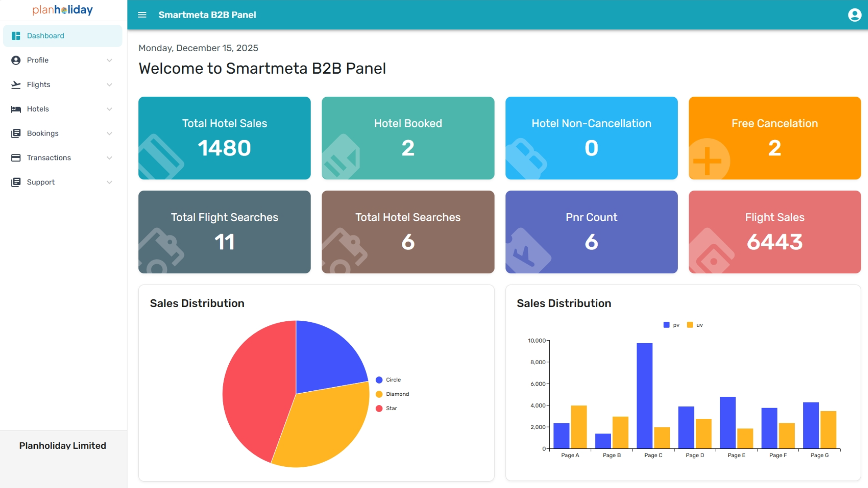Toggle the Circle legend entry in pie chart

point(388,380)
